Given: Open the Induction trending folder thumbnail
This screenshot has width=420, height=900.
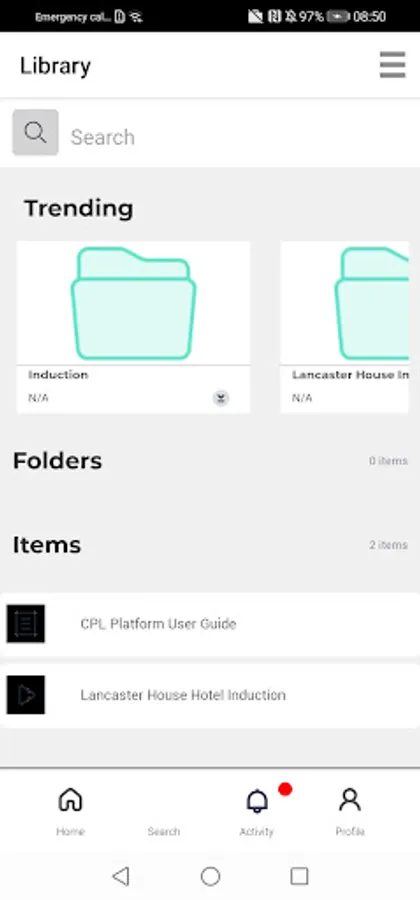Looking at the screenshot, I should 133,302.
